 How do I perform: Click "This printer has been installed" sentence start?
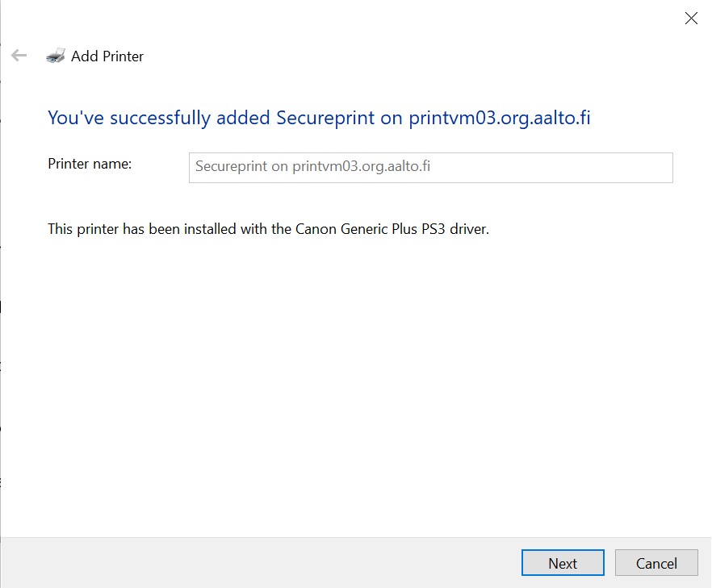click(142, 229)
